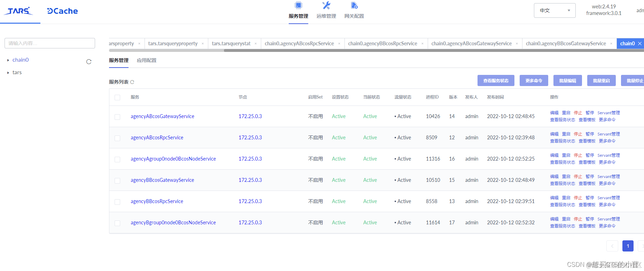Viewport: 644px width, 271px height.
Task: Expand the tars tree node arrow
Action: [8, 73]
